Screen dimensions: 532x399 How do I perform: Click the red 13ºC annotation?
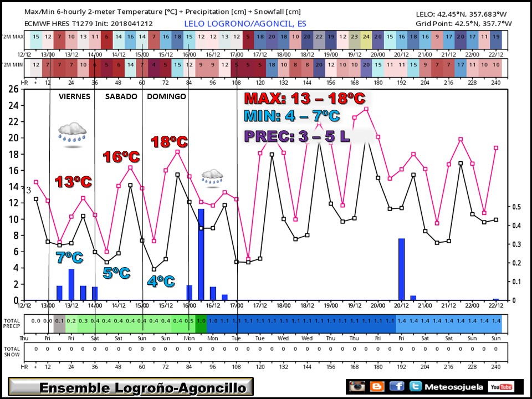[73, 182]
